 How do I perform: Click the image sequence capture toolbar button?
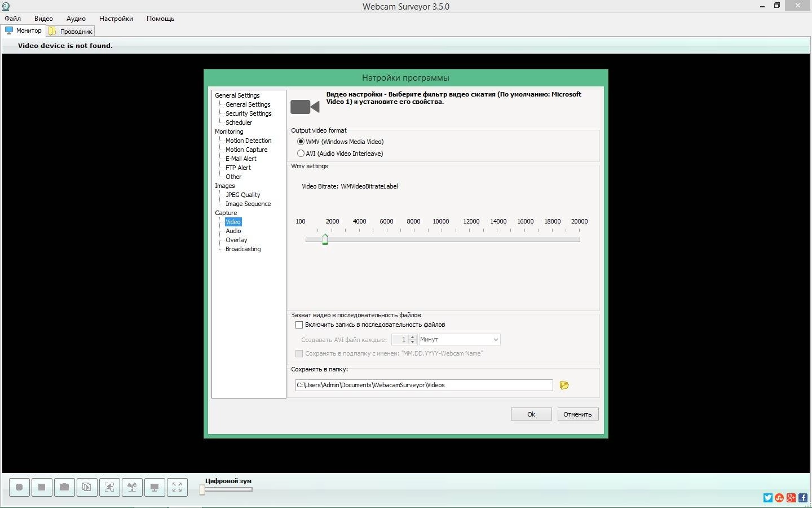(87, 487)
